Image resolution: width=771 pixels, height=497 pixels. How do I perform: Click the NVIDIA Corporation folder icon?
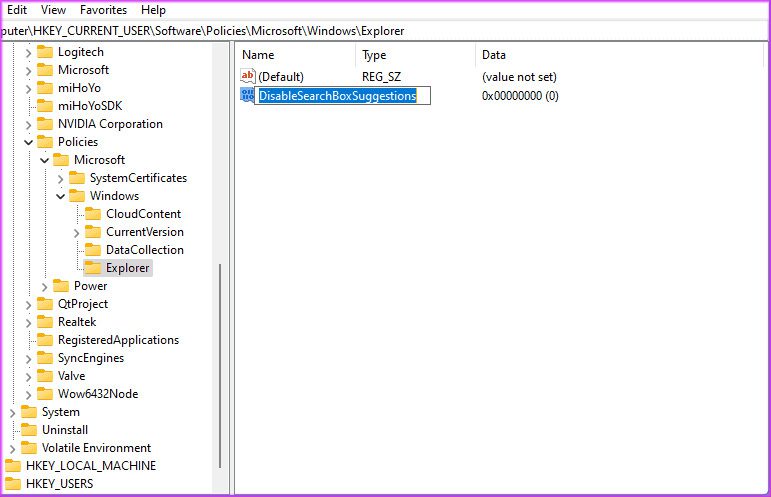pyautogui.click(x=45, y=124)
